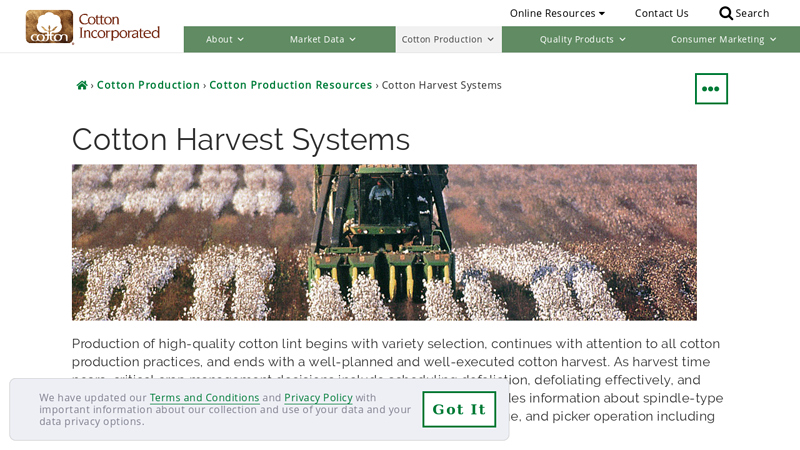Click the home icon in breadcrumb
The width and height of the screenshot is (800, 450).
(82, 85)
